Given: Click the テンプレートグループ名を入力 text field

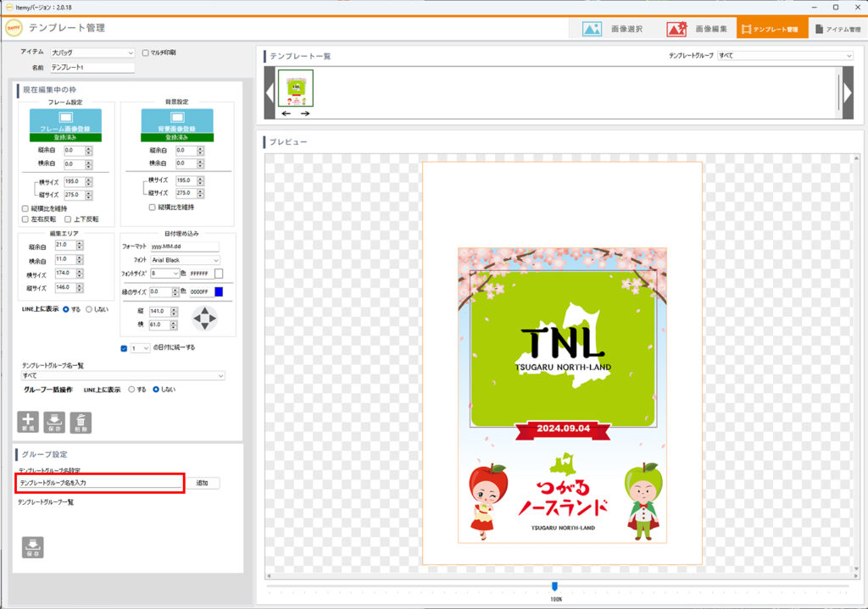Looking at the screenshot, I should tap(100, 483).
